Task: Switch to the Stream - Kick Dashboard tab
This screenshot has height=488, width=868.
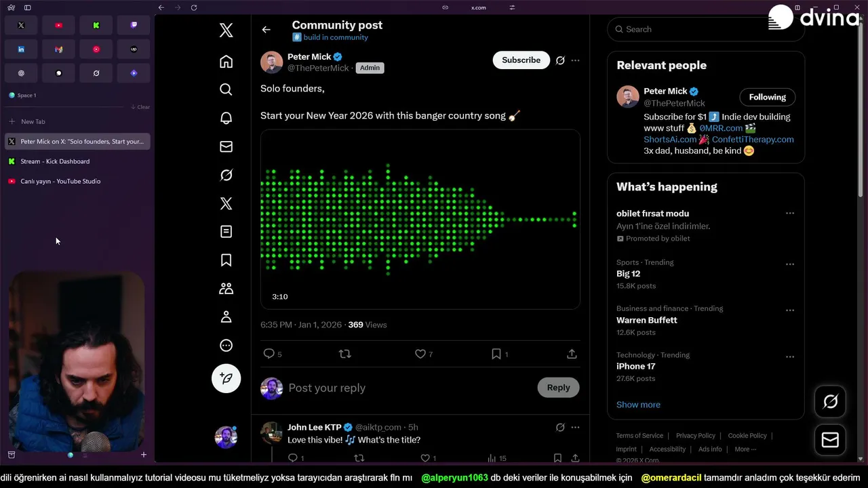Action: click(55, 161)
